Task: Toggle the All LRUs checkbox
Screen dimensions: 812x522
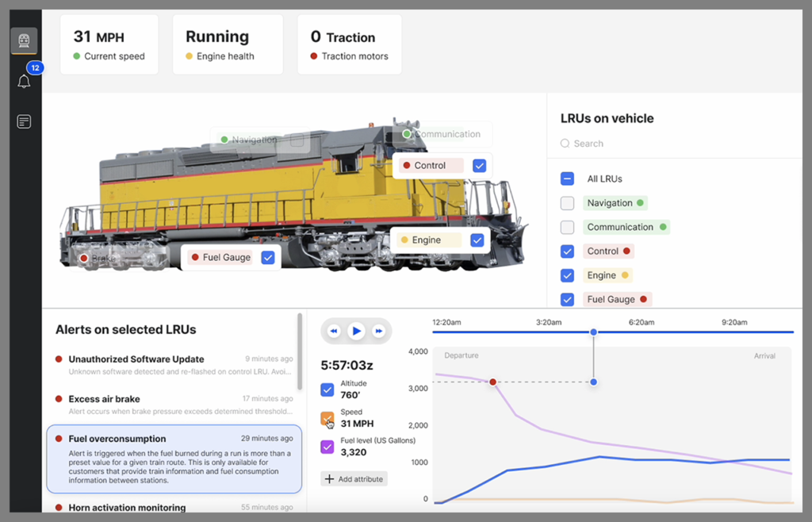Action: pyautogui.click(x=567, y=179)
